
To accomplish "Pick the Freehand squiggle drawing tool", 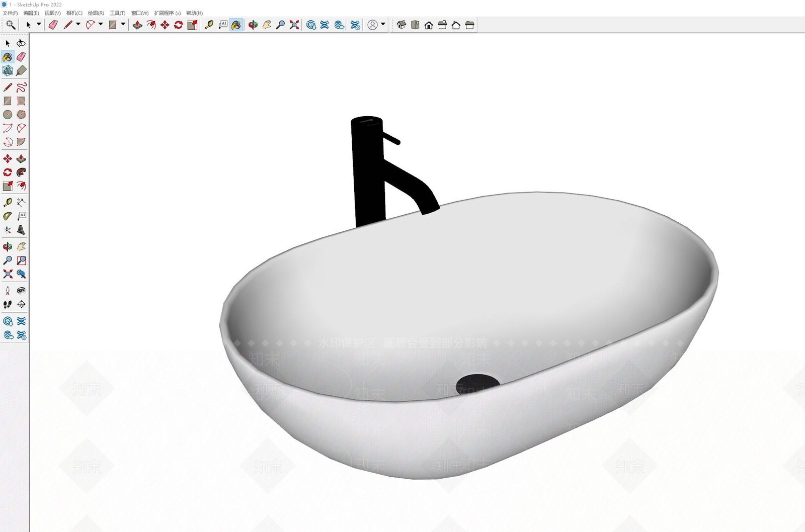I will [x=21, y=87].
